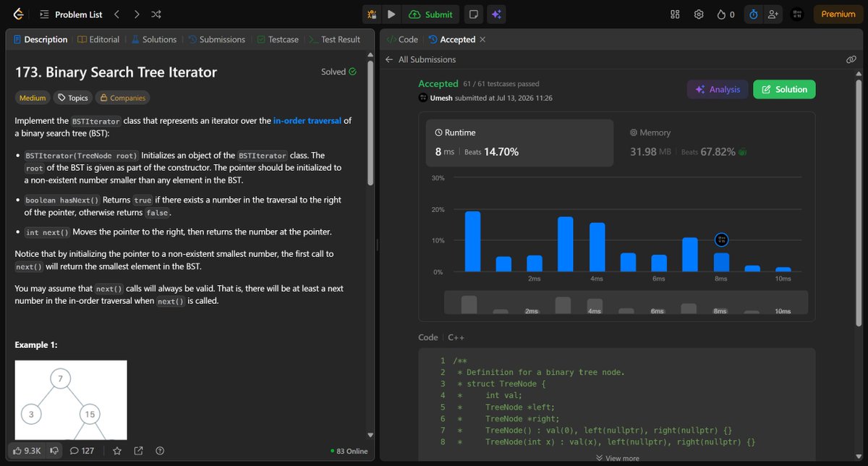Expand the Companies tag
The width and height of the screenshot is (868, 466).
coord(124,98)
